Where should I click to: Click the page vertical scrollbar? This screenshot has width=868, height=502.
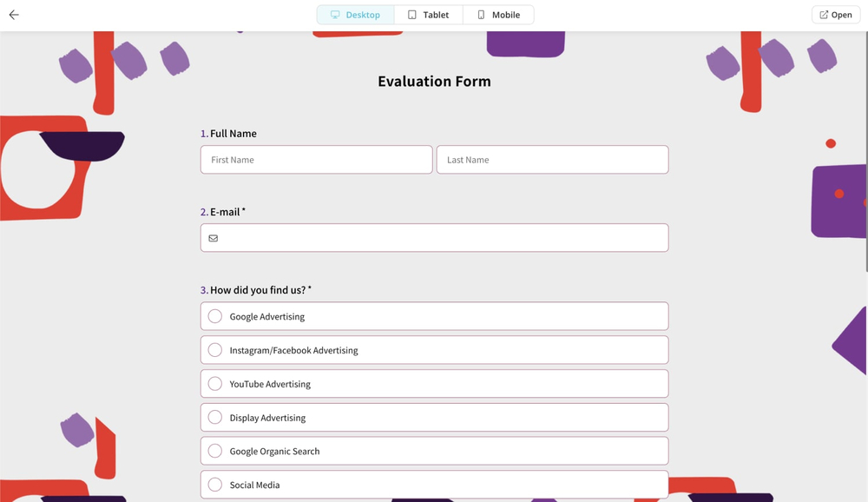(x=865, y=148)
